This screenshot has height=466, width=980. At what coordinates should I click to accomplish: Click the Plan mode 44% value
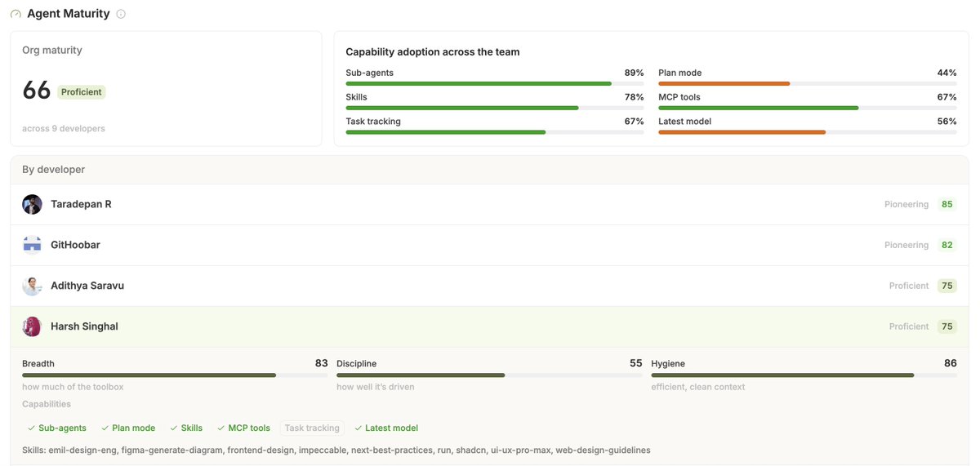click(x=947, y=73)
